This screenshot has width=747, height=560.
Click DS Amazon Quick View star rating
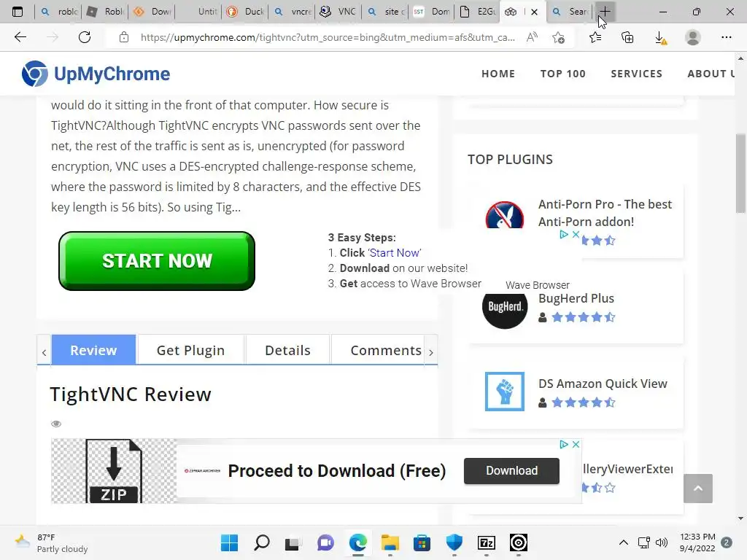[x=583, y=402]
